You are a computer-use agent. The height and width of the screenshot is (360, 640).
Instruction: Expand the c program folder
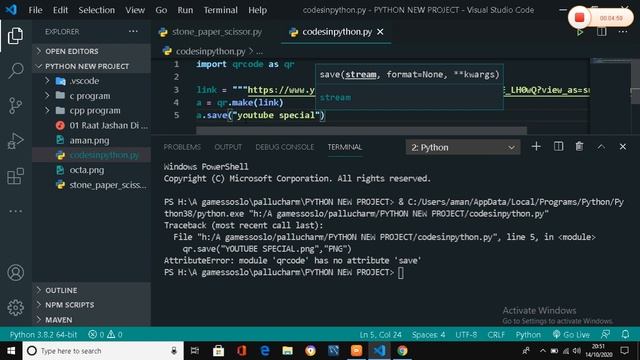click(91, 96)
